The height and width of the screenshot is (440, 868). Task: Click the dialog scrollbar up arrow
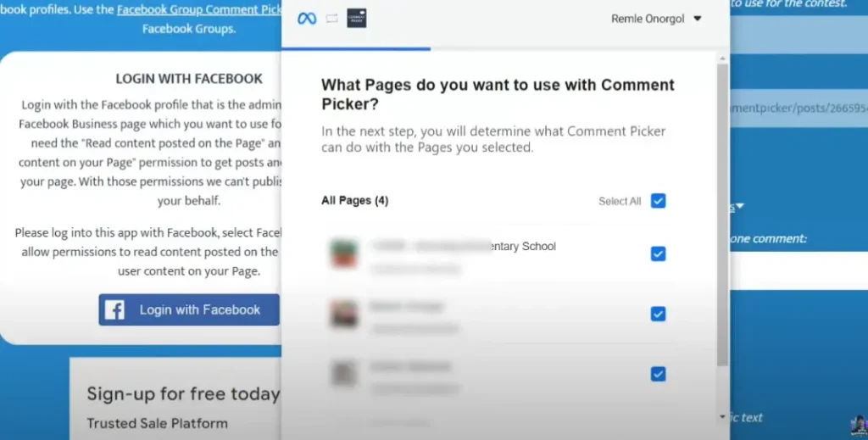pyautogui.click(x=722, y=58)
